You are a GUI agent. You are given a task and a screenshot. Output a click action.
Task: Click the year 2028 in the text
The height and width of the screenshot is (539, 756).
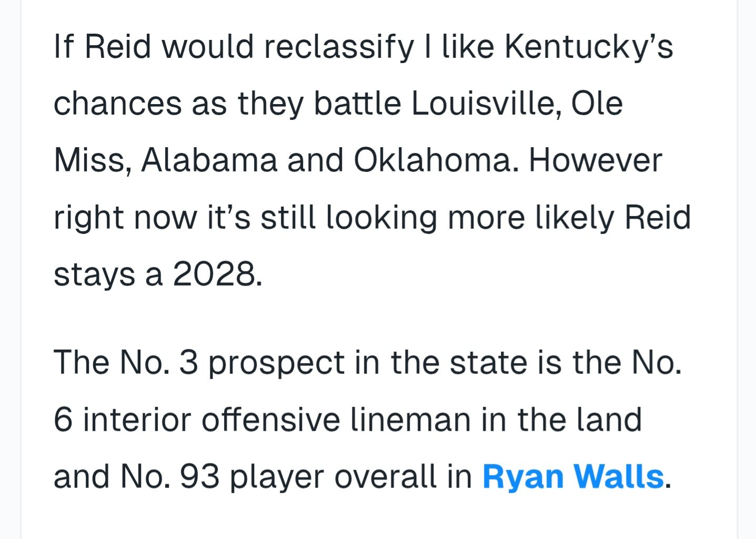[x=217, y=274]
